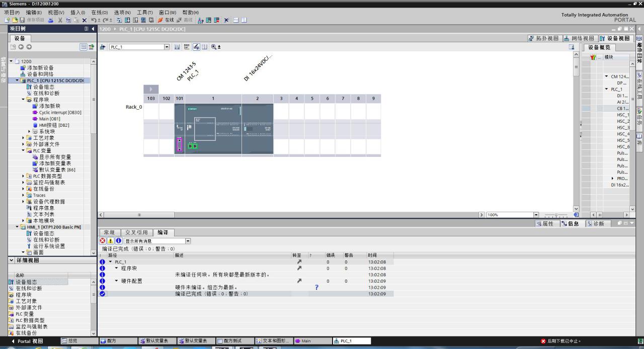Click the Print icon in main toolbar

tap(50, 20)
